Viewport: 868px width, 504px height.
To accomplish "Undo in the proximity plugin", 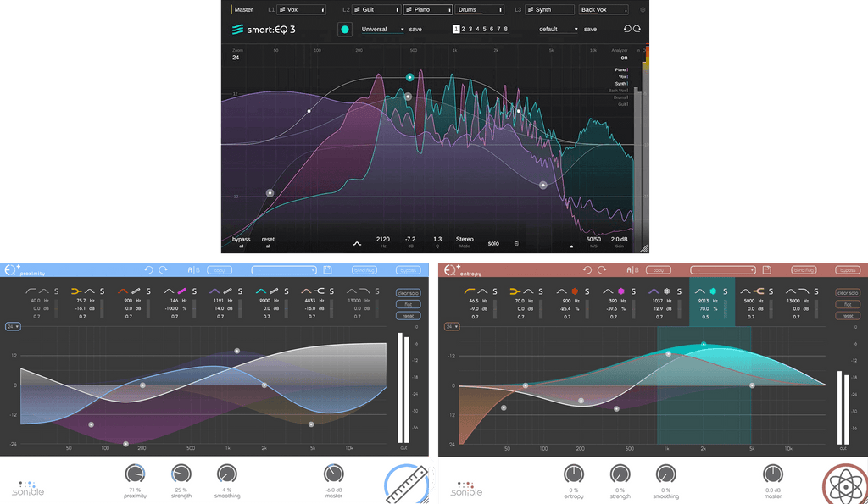I will pos(148,270).
